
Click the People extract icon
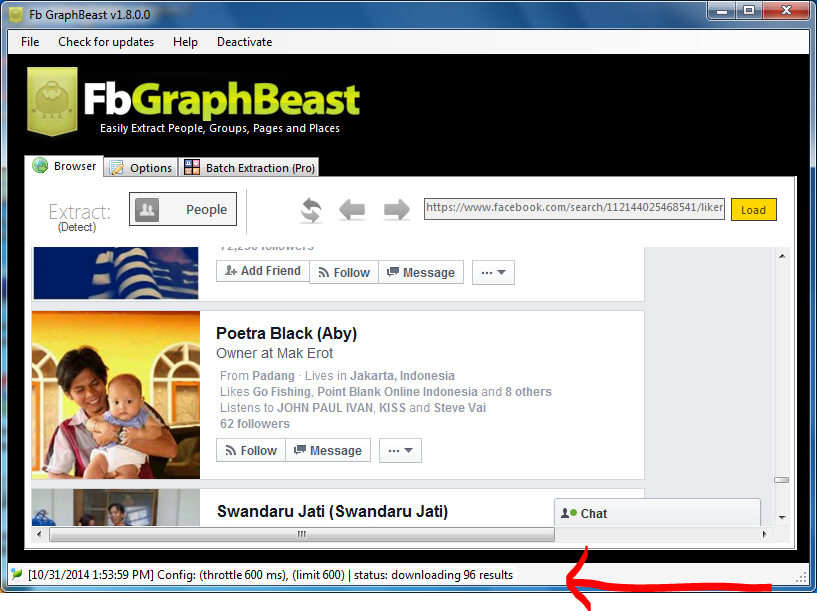pos(147,209)
